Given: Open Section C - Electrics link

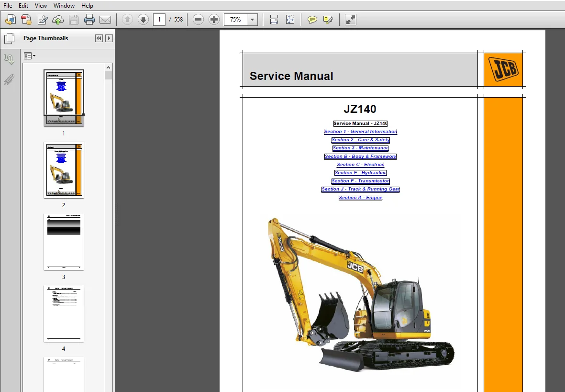Looking at the screenshot, I should (360, 165).
